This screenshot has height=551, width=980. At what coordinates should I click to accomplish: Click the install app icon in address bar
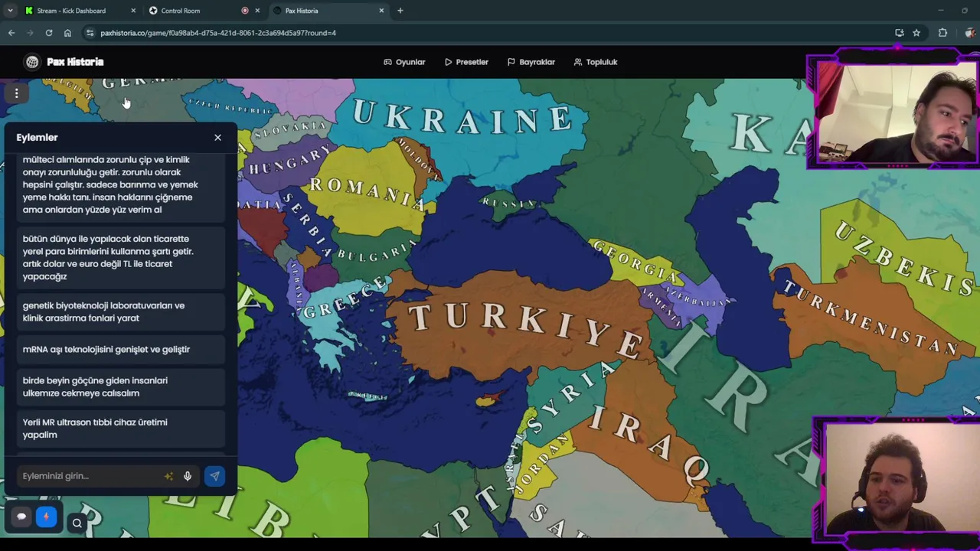(900, 33)
